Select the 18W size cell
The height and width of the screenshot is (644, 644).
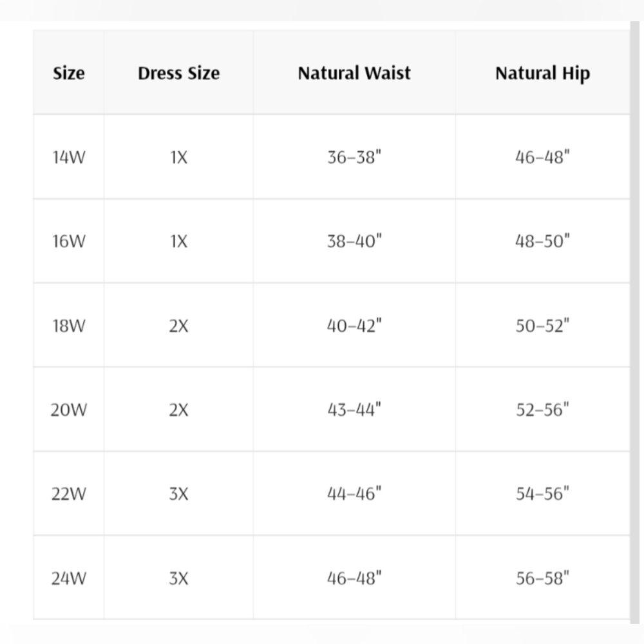coord(69,325)
